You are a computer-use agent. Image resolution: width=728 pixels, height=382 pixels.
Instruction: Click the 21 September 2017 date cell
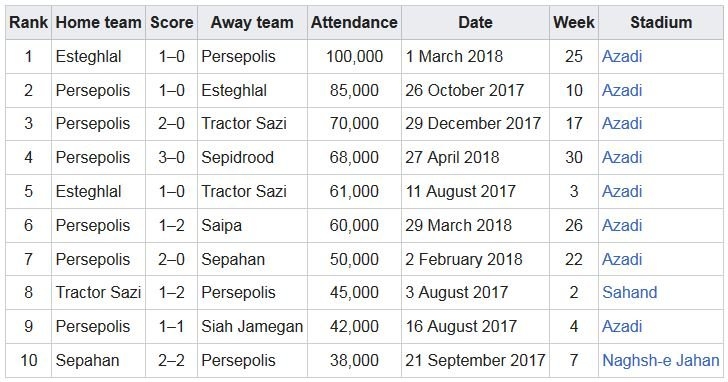[x=475, y=360]
